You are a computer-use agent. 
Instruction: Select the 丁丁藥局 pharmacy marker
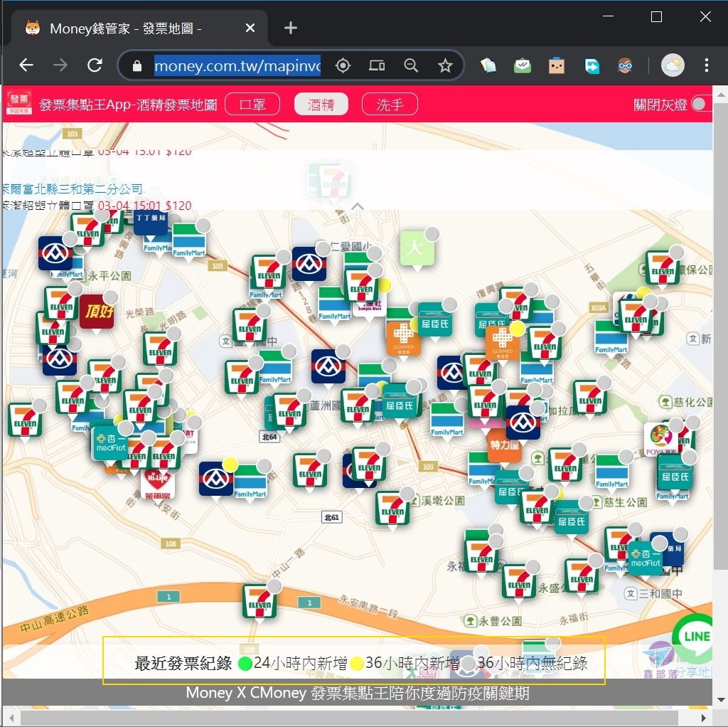point(150,221)
